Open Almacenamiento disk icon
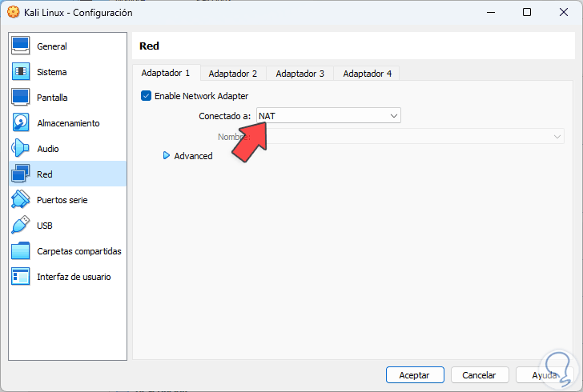Screen dimensions: 583x392 (21, 122)
